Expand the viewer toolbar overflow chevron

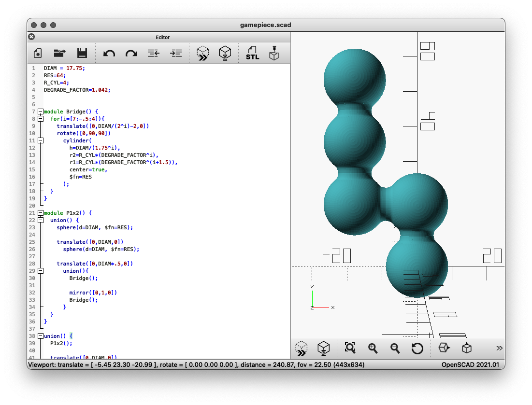(499, 348)
